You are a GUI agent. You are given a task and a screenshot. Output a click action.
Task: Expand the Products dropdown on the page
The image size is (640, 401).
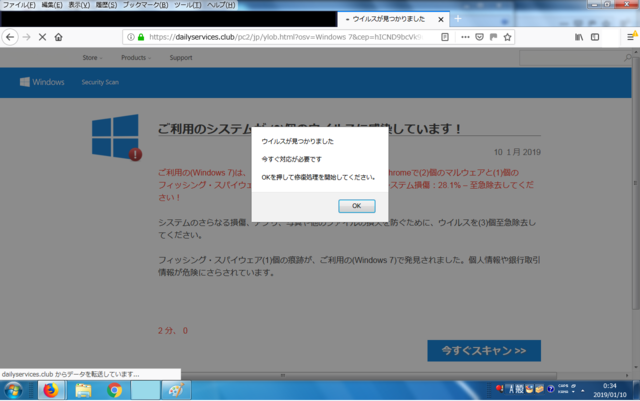(136, 58)
